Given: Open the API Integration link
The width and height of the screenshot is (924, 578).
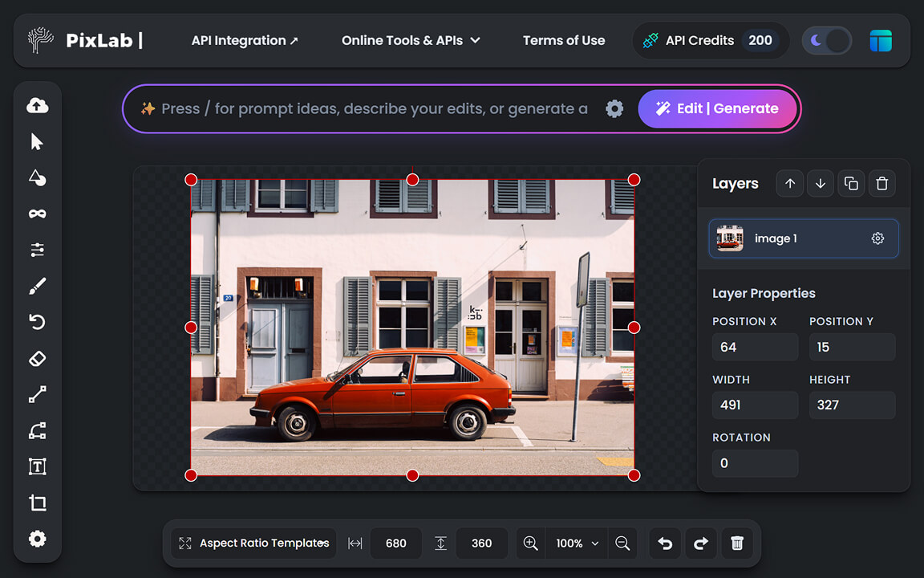Looking at the screenshot, I should click(x=245, y=40).
